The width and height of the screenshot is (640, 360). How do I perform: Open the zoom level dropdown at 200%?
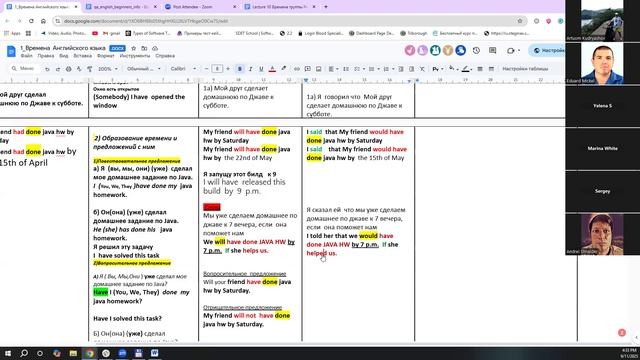[107, 69]
